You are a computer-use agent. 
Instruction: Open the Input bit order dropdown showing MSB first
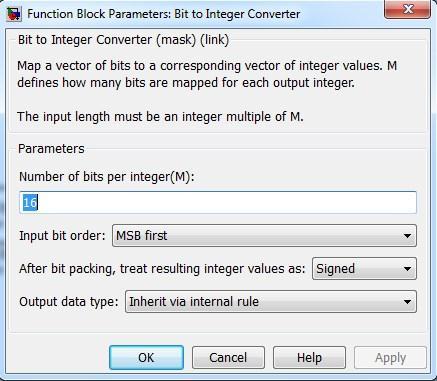pyautogui.click(x=264, y=236)
